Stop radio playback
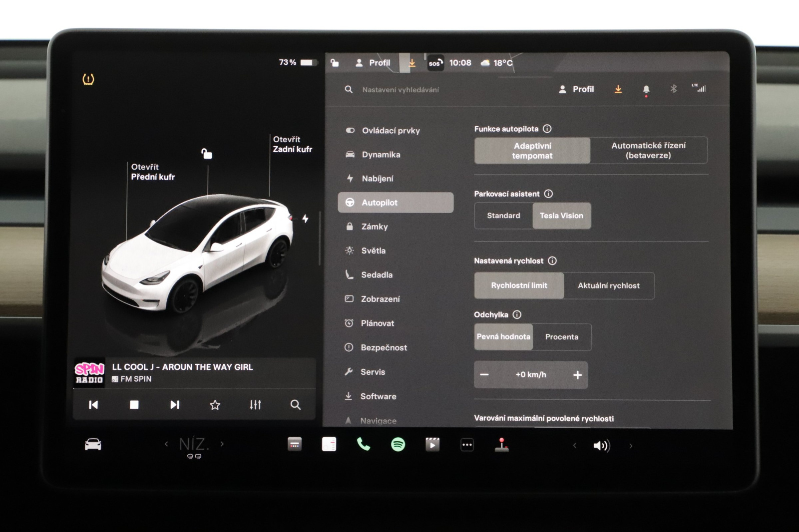 pos(134,405)
